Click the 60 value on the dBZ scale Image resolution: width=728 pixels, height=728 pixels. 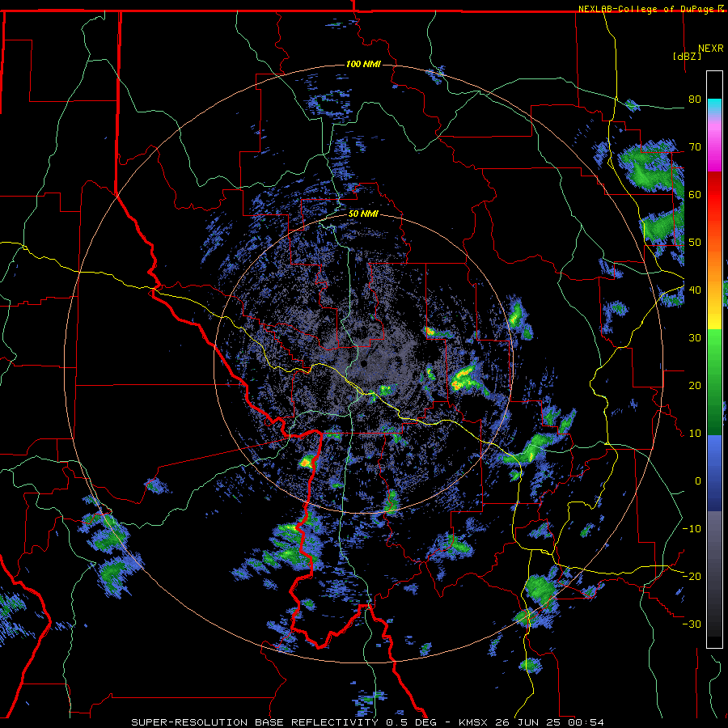(695, 194)
